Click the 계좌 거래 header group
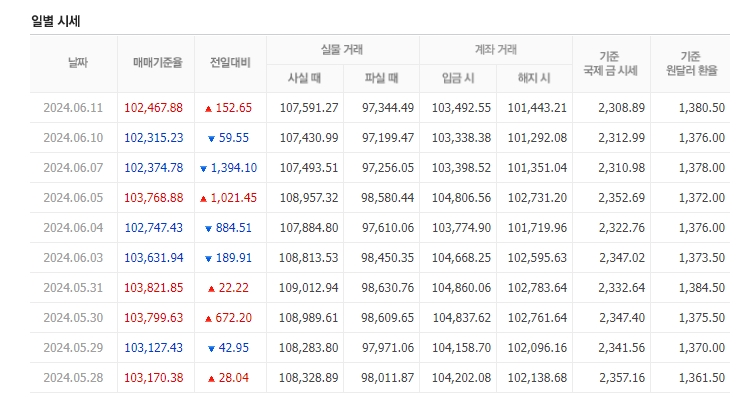 click(x=495, y=49)
